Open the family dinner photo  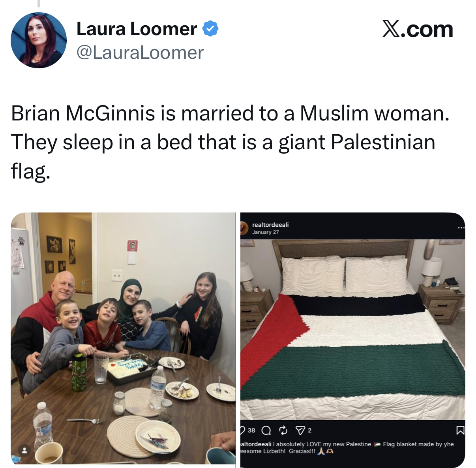tap(123, 340)
